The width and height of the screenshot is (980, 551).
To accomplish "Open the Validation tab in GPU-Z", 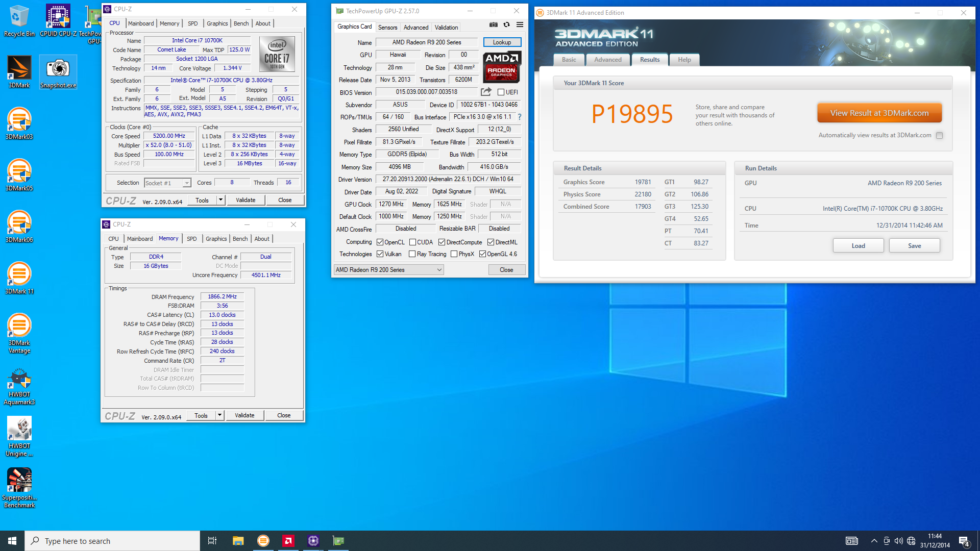I will click(447, 28).
